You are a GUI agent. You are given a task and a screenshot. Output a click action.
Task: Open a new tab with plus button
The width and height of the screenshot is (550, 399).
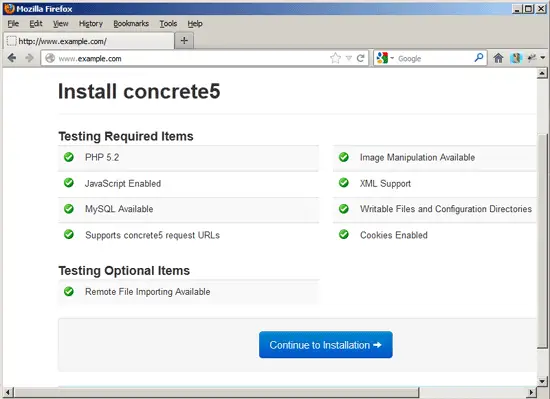point(184,41)
